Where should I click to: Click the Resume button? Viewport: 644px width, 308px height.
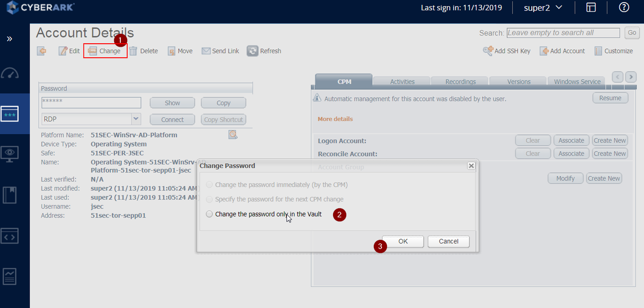[610, 98]
